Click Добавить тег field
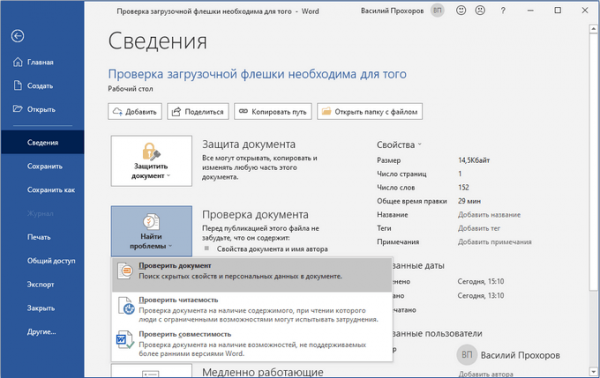Screen dimensions: 600x378 click(x=479, y=228)
